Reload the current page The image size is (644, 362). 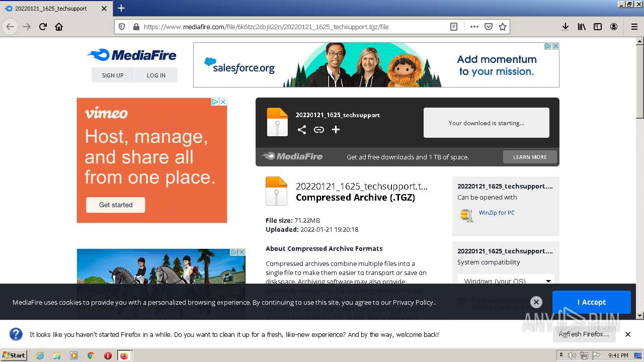pos(43,27)
